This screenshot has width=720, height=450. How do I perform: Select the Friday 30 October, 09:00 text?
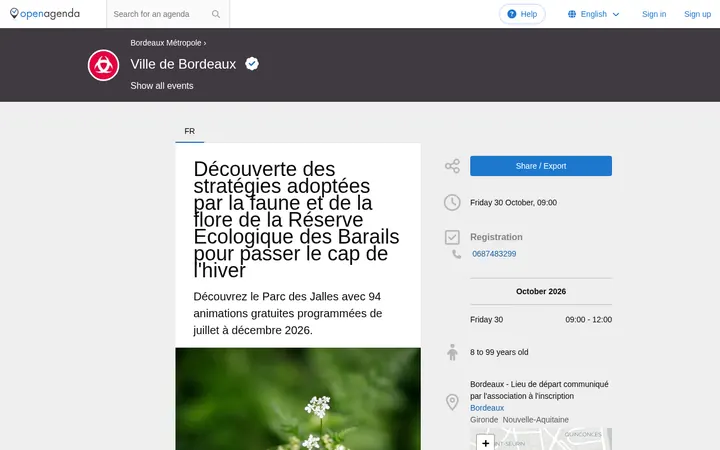(x=513, y=202)
